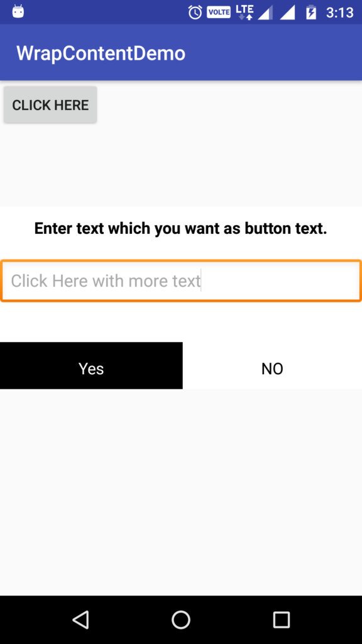Screen dimensions: 362x644
Task: Tap the second SIM signal strength icon
Action: click(x=288, y=13)
